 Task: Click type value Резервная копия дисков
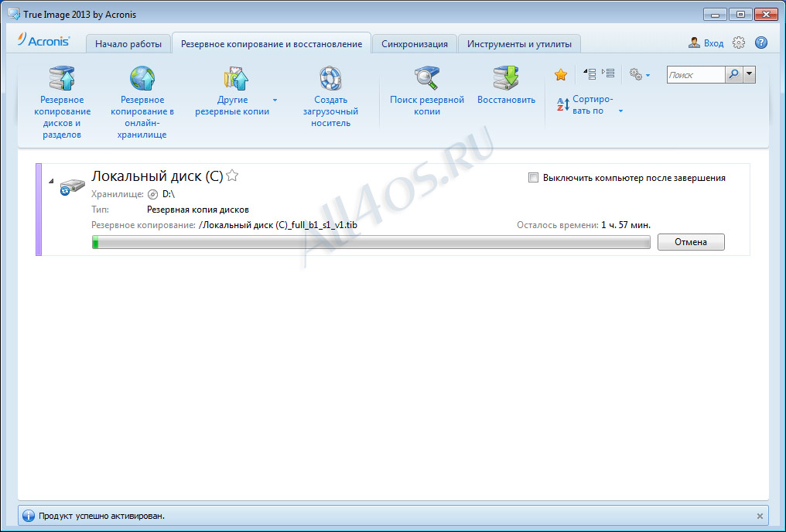pos(198,210)
